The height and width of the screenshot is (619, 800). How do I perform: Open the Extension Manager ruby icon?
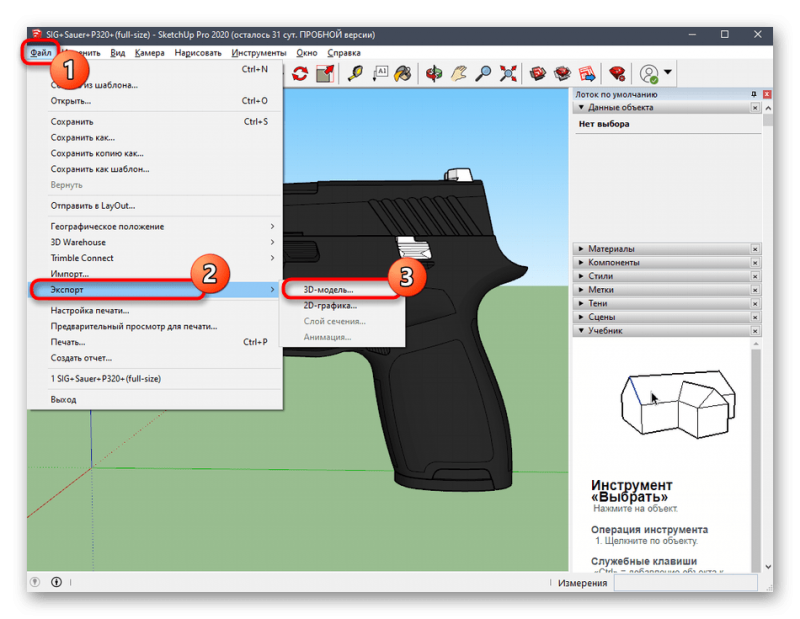pos(617,74)
